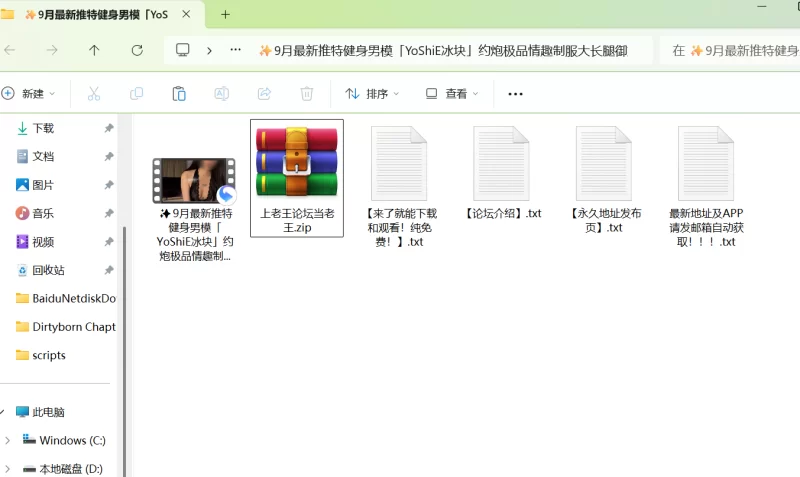The image size is (800, 477).
Task: Select 【永久地址发布页】.txt file
Action: [x=604, y=179]
